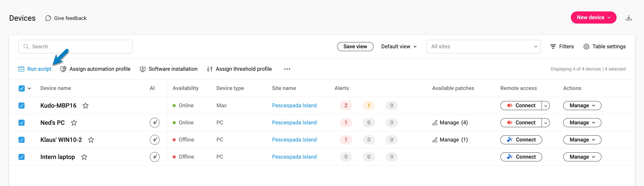
Task: Open the Default view dropdown
Action: 399,47
